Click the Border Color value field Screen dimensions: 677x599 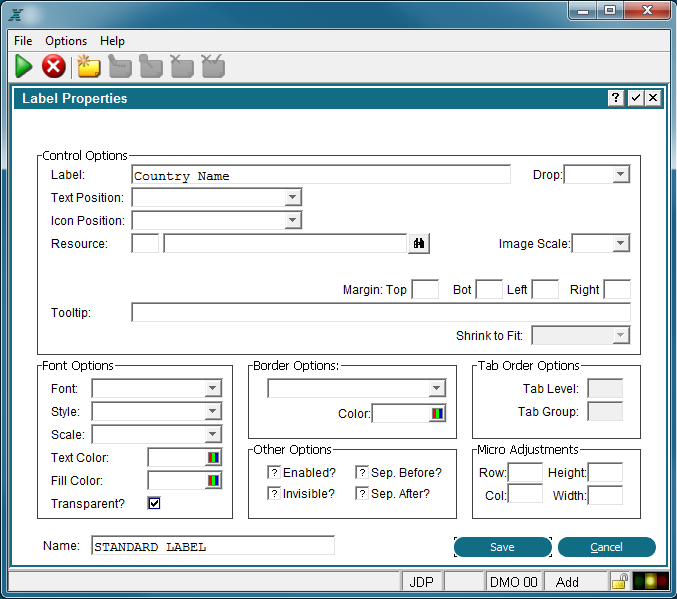(401, 414)
